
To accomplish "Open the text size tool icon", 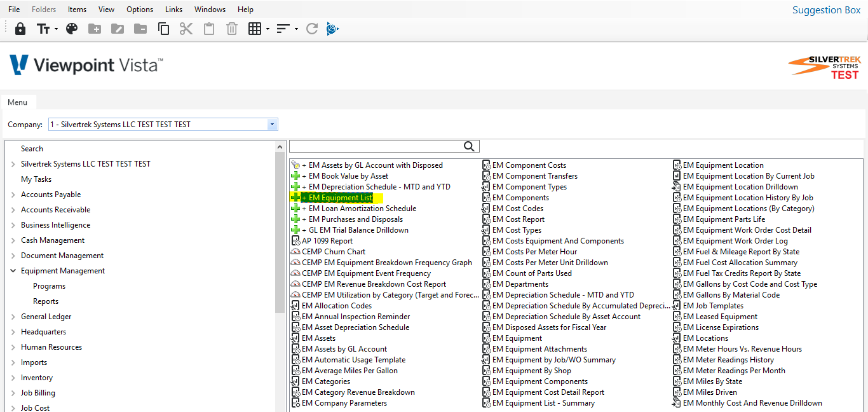I will [x=44, y=29].
